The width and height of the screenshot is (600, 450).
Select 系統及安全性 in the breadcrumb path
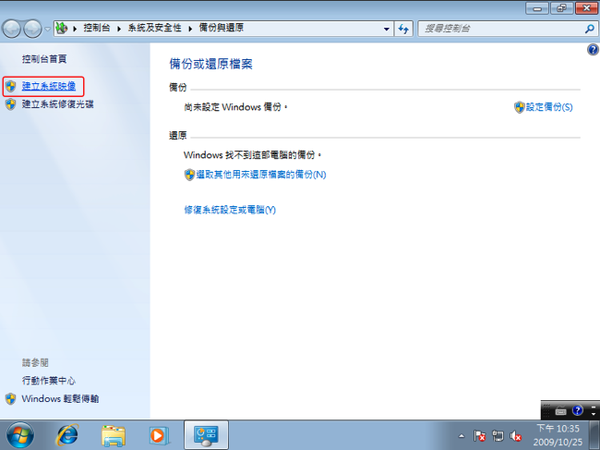click(x=155, y=28)
